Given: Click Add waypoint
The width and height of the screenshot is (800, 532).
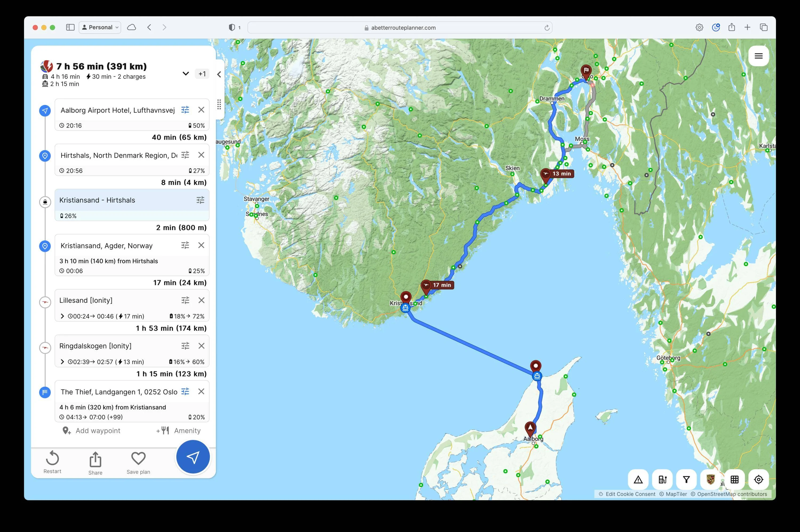Looking at the screenshot, I should [x=91, y=430].
